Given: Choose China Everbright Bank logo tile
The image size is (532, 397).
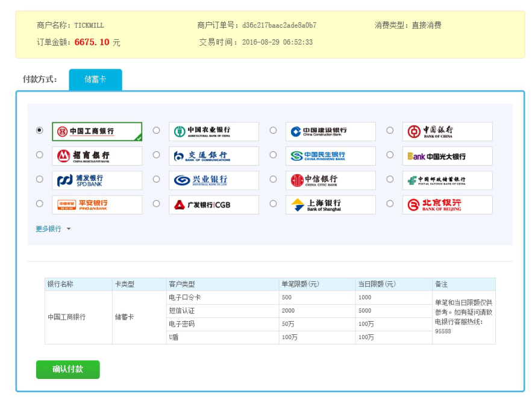Looking at the screenshot, I should (448, 156).
